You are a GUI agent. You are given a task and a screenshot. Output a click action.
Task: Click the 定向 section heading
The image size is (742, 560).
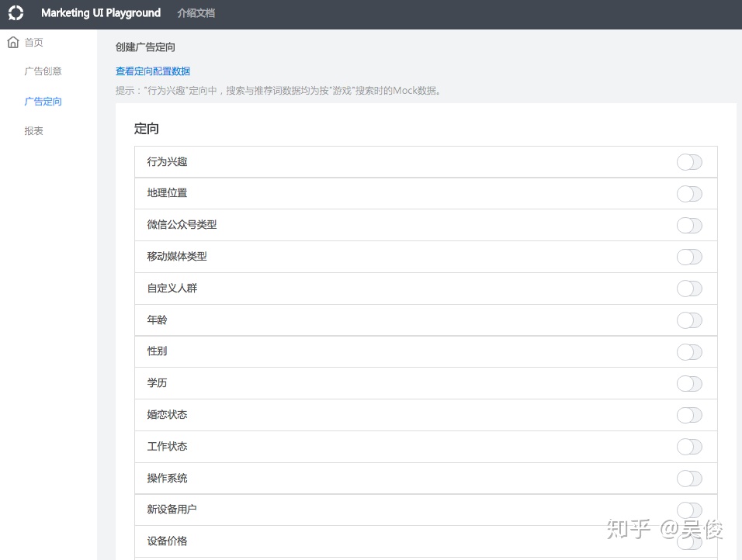click(146, 129)
